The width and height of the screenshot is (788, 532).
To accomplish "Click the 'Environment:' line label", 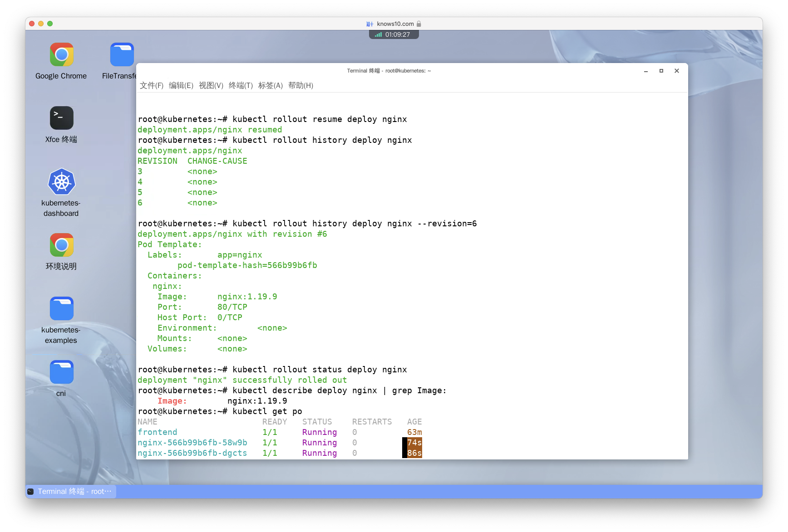I will pos(187,328).
